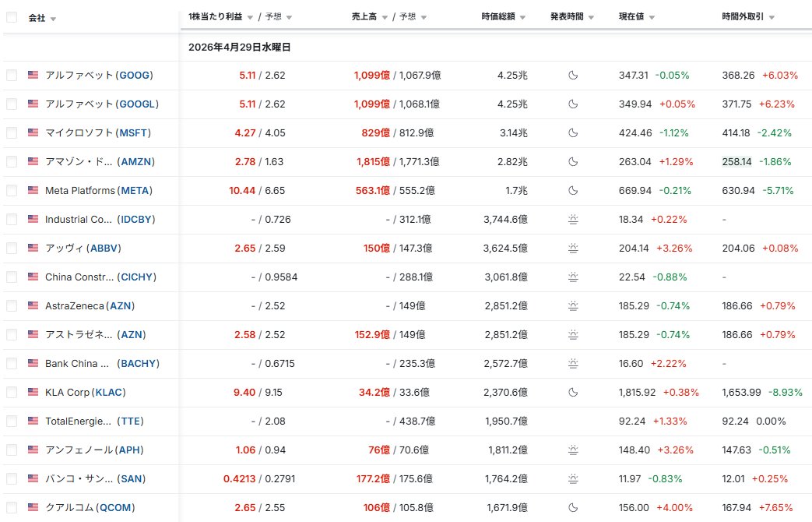
Task: Click the sunrise icon in SAN row
Action: [573, 479]
